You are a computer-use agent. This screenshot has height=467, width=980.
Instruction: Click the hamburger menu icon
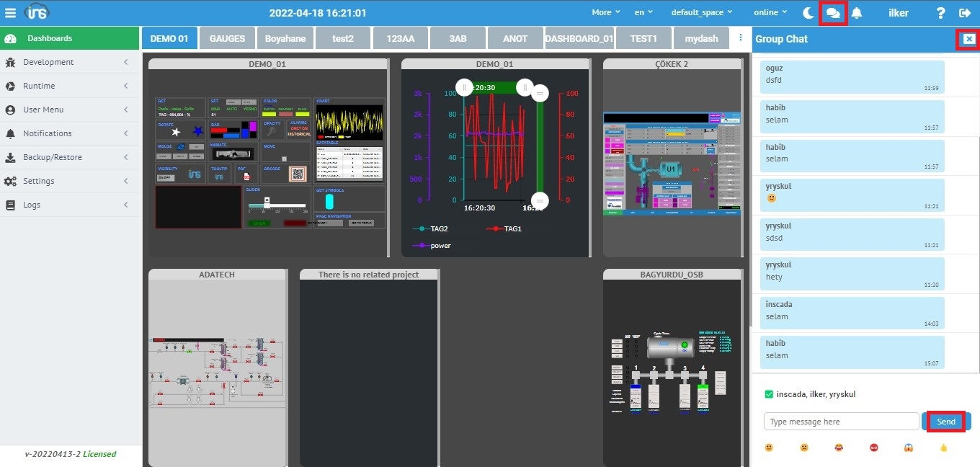pyautogui.click(x=10, y=12)
